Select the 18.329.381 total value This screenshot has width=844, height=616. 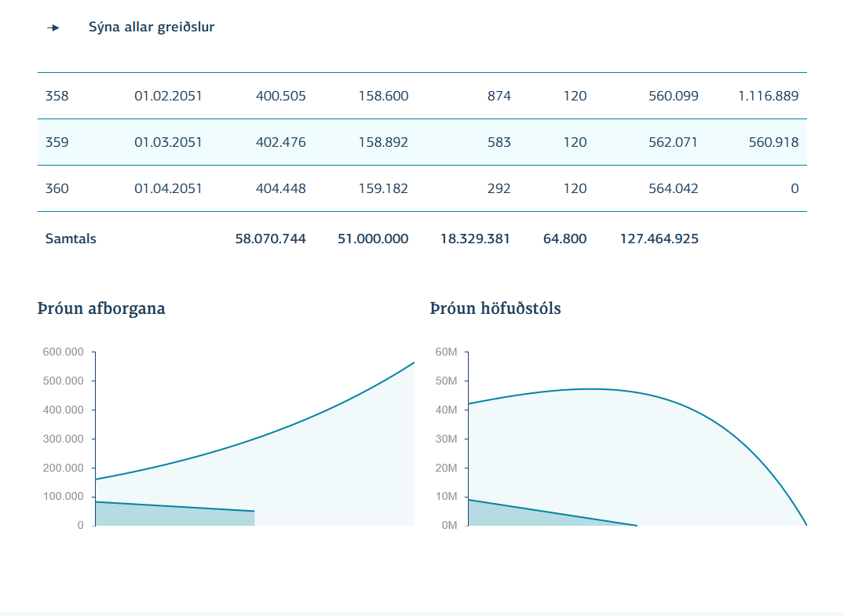pos(475,239)
